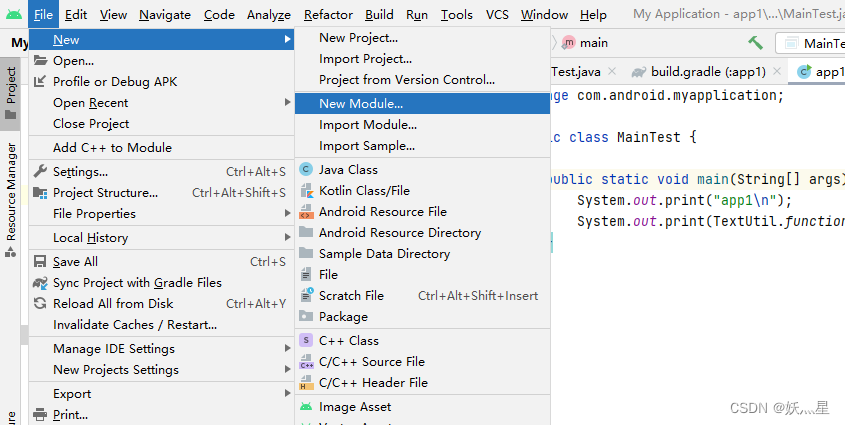Open the VCS menu
This screenshot has width=845, height=425.
point(497,15)
